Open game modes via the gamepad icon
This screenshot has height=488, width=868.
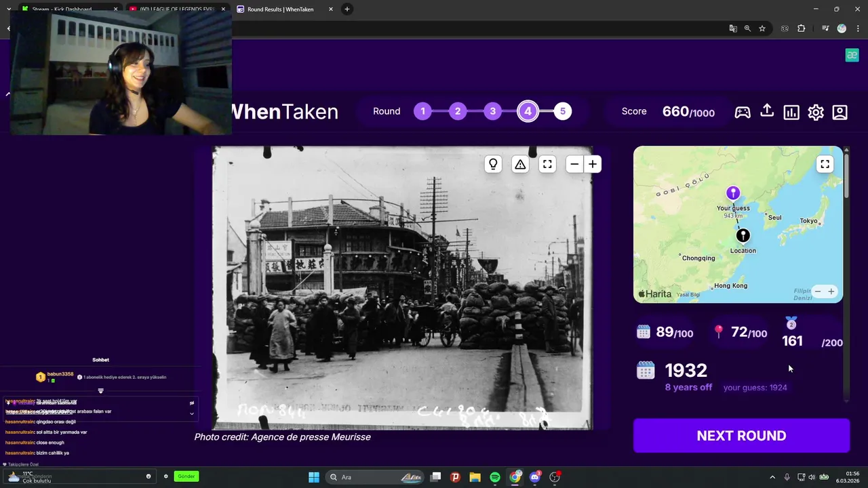[x=743, y=112]
